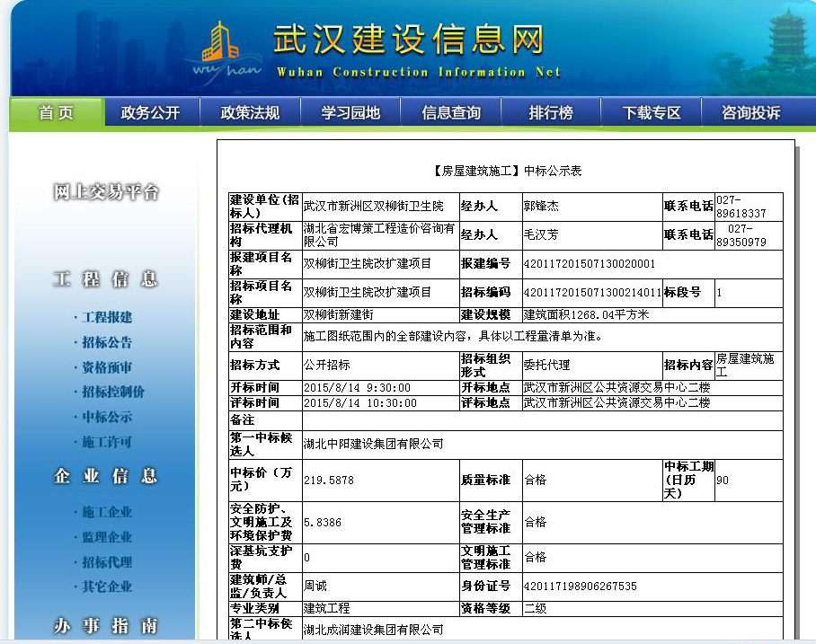This screenshot has width=816, height=644.
Task: Open the 政务公开 menu item
Action: [150, 113]
